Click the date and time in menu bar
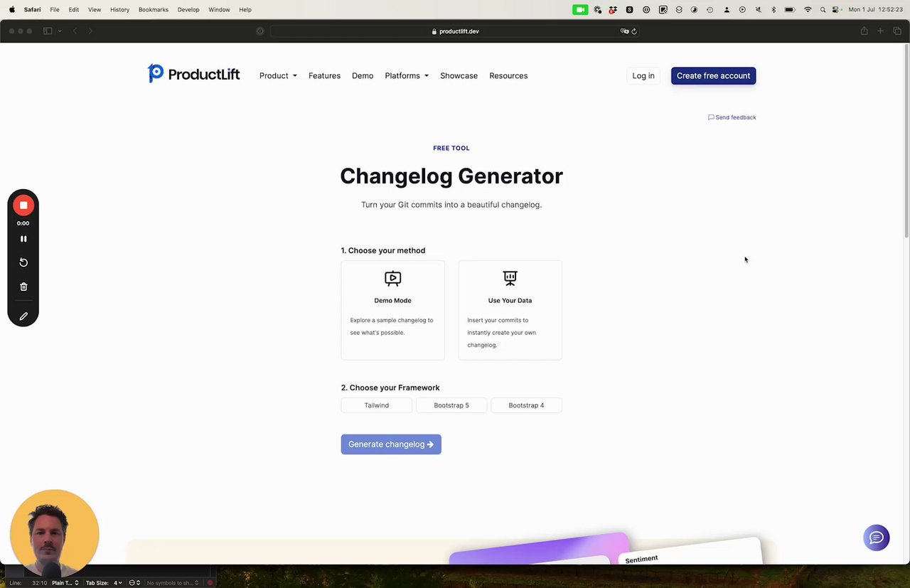The width and height of the screenshot is (910, 588). coord(875,9)
